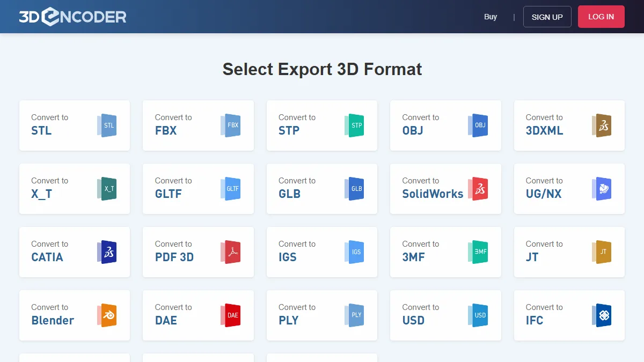Click the GLTF file icon
Screen dimensions: 644x362
point(231,189)
